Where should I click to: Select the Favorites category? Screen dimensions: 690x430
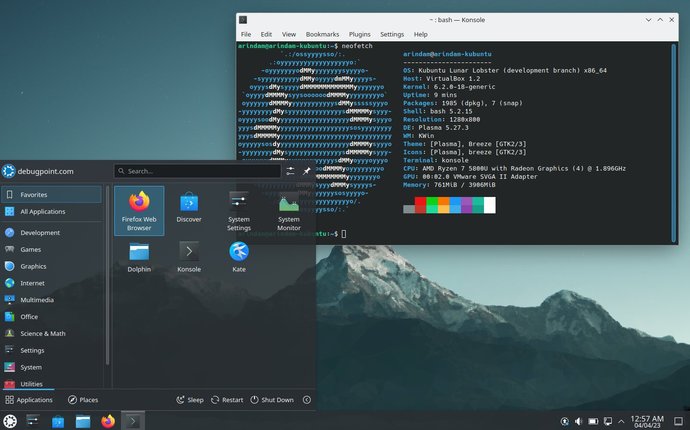click(51, 195)
